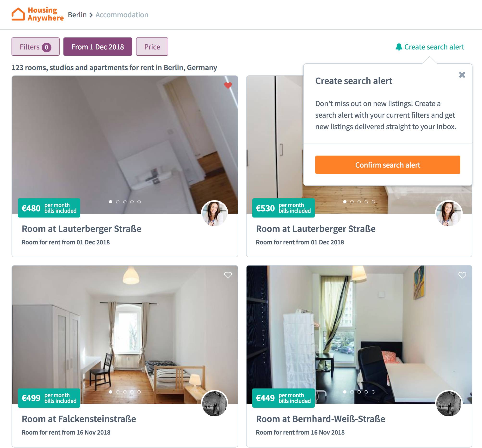This screenshot has width=482, height=448.
Task: Click the bell icon for search alerts
Action: click(399, 47)
